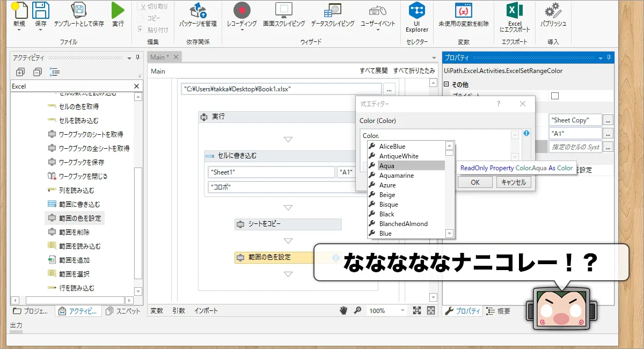Select the pan hand tool in designer
This screenshot has width=644, height=349.
pos(344,310)
